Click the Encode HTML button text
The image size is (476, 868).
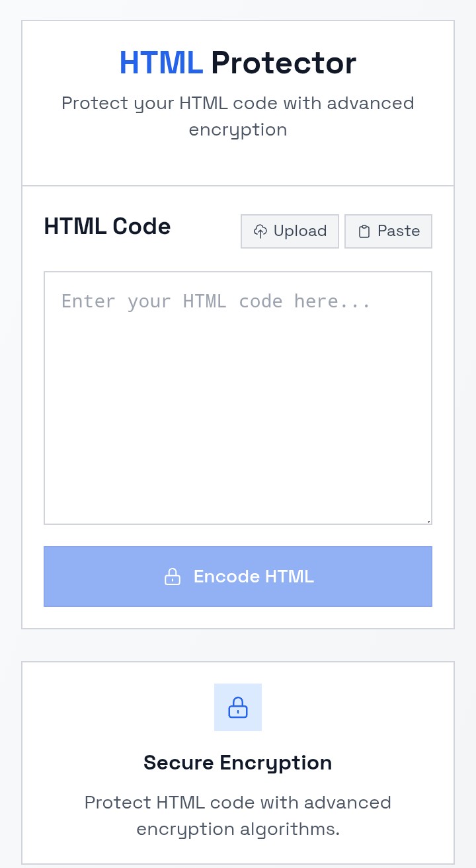coord(253,576)
